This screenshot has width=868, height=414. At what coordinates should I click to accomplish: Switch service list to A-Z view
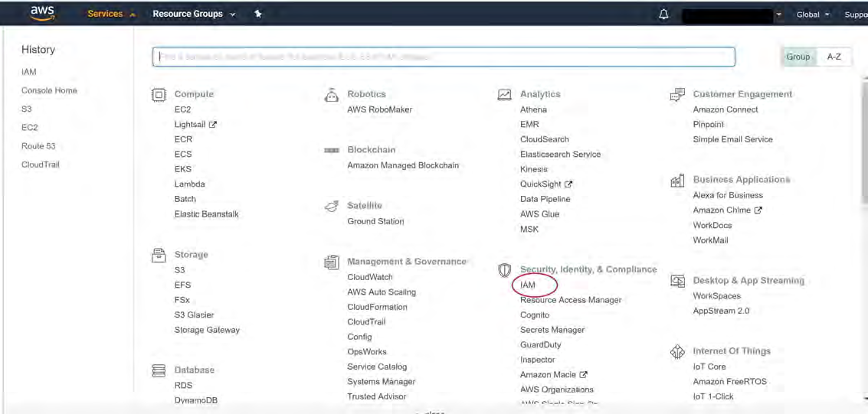(834, 57)
